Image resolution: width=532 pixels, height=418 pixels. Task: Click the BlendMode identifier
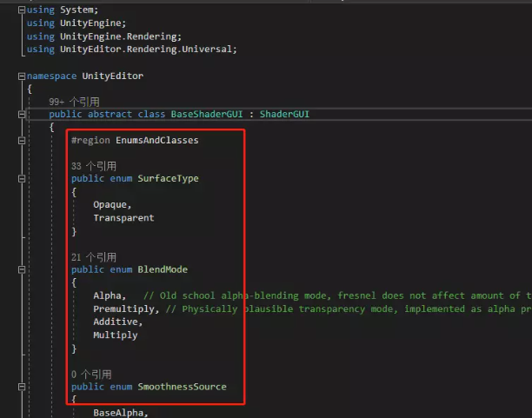pyautogui.click(x=163, y=269)
